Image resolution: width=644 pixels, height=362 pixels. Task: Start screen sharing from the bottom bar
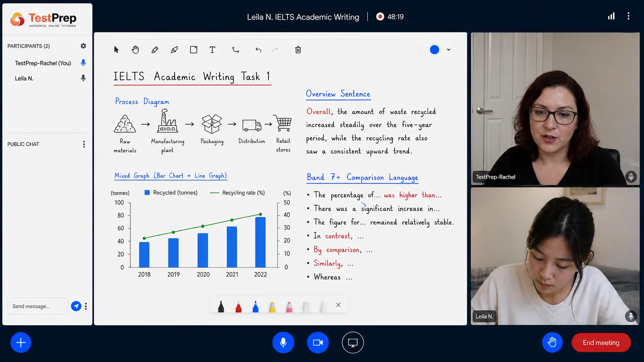[353, 343]
